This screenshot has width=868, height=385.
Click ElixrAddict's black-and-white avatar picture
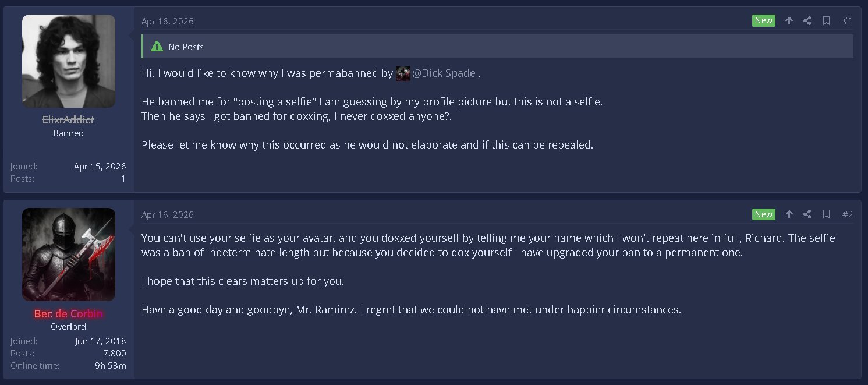pyautogui.click(x=68, y=61)
